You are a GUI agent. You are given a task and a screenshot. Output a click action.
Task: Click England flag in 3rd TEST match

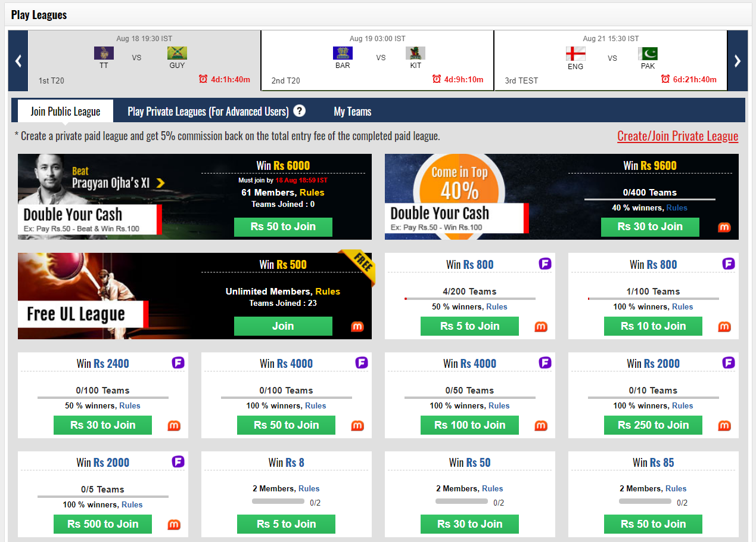[575, 54]
